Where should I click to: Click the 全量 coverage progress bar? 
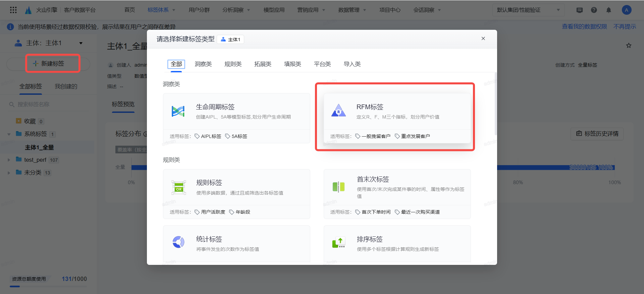pos(373,167)
